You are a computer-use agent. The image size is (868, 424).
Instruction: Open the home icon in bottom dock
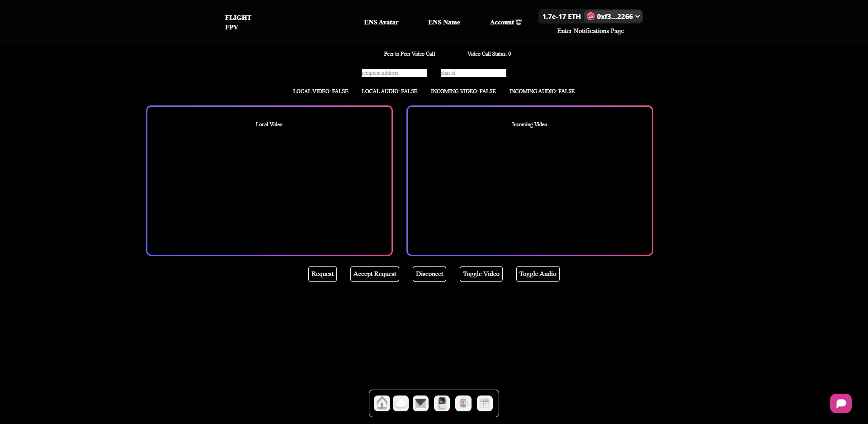(382, 403)
